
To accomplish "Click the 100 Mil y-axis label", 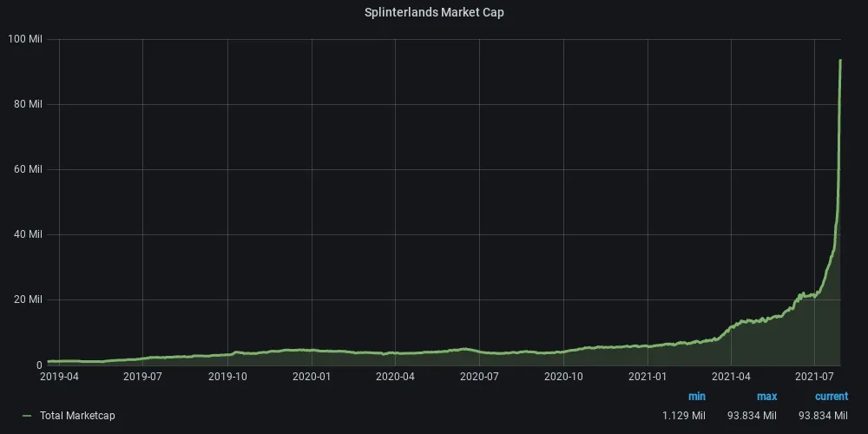I will [x=25, y=39].
